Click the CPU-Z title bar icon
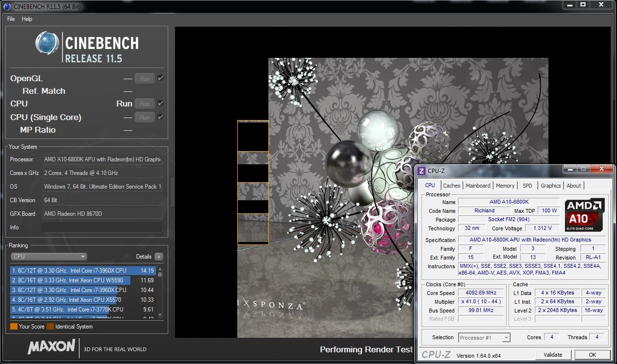The width and height of the screenshot is (617, 364). 422,171
